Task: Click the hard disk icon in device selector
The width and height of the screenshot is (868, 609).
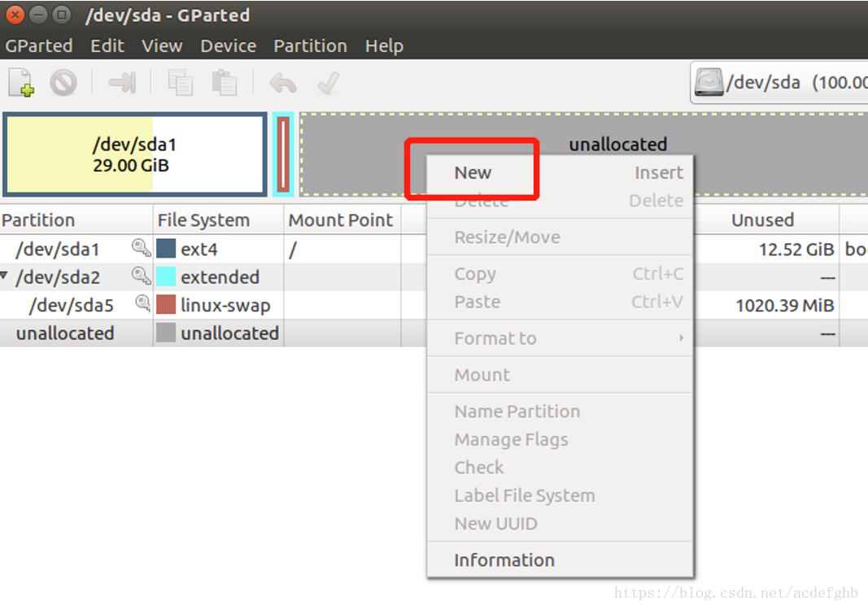Action: click(x=709, y=82)
